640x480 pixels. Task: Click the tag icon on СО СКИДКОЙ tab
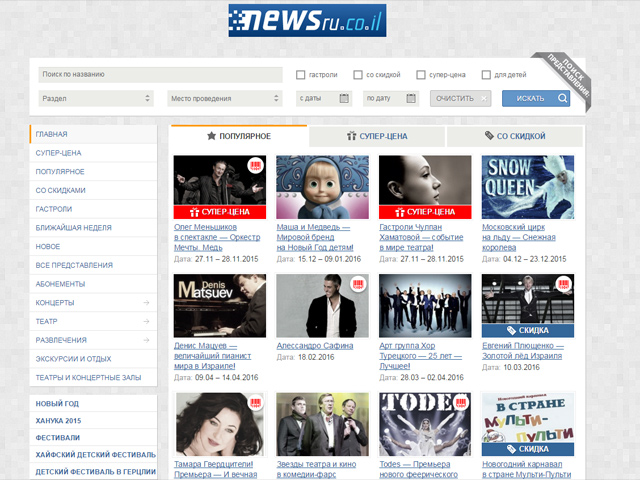[489, 136]
